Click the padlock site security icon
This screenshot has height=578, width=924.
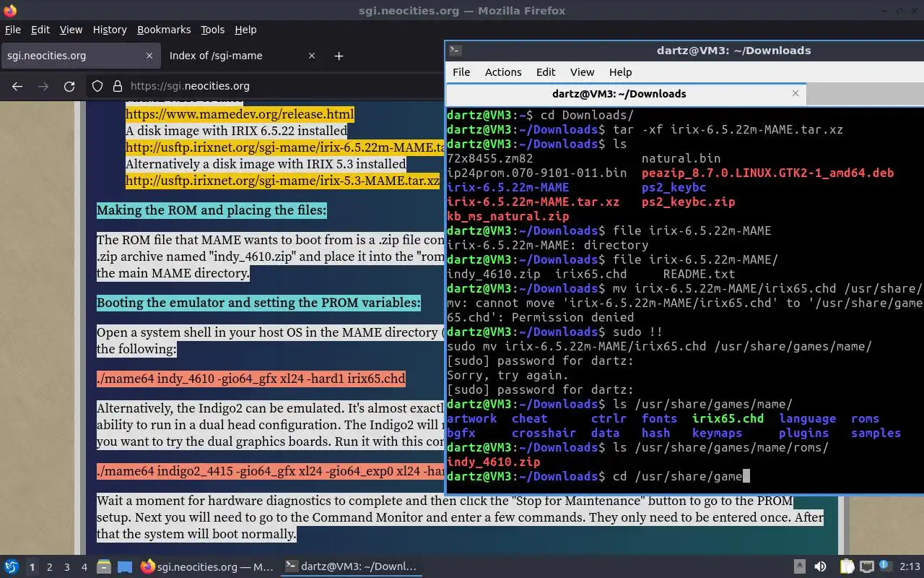[x=117, y=86]
